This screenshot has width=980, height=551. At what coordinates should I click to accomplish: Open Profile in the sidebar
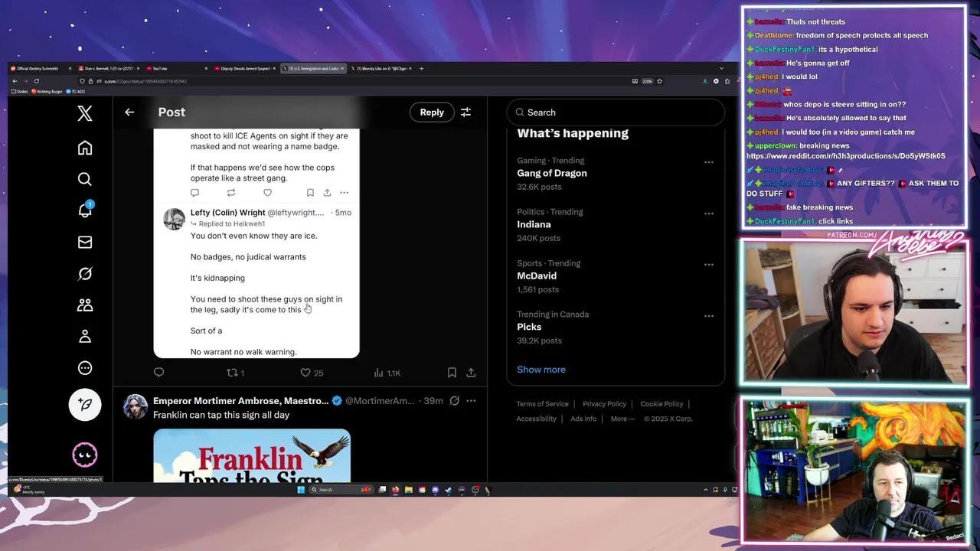(x=85, y=337)
